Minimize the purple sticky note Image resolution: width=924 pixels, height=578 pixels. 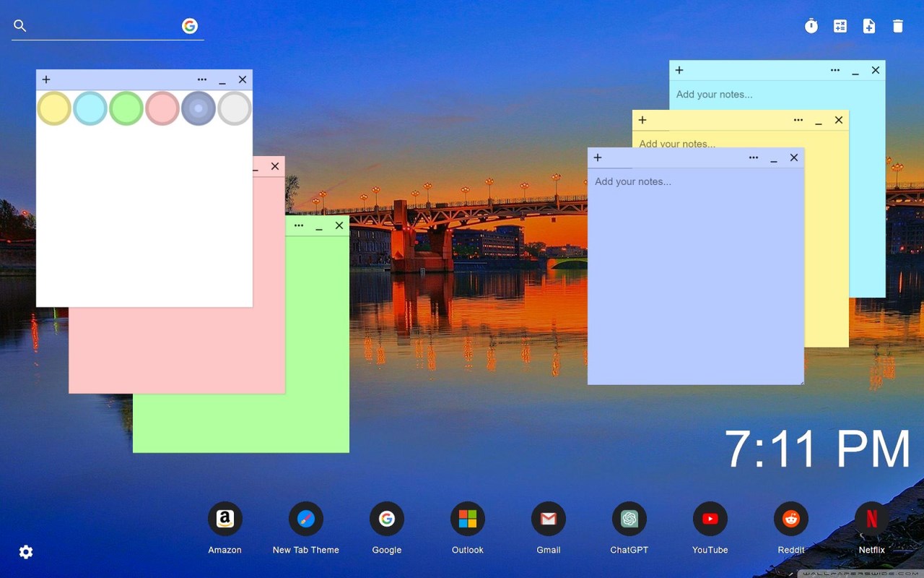pos(774,158)
